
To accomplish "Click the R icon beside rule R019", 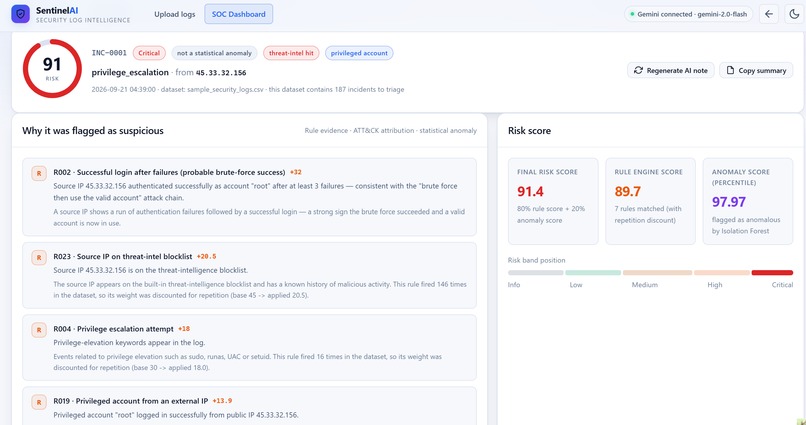I will pos(39,402).
